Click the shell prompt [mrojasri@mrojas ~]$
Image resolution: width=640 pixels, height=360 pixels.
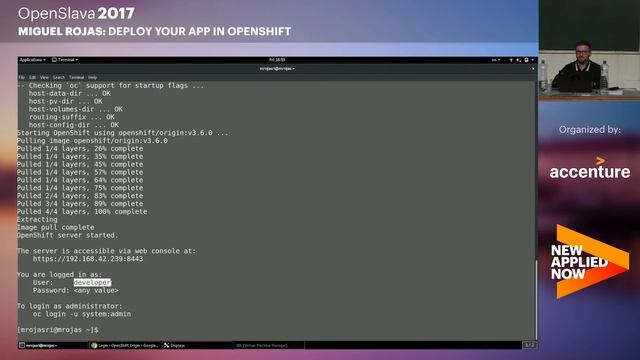point(58,330)
